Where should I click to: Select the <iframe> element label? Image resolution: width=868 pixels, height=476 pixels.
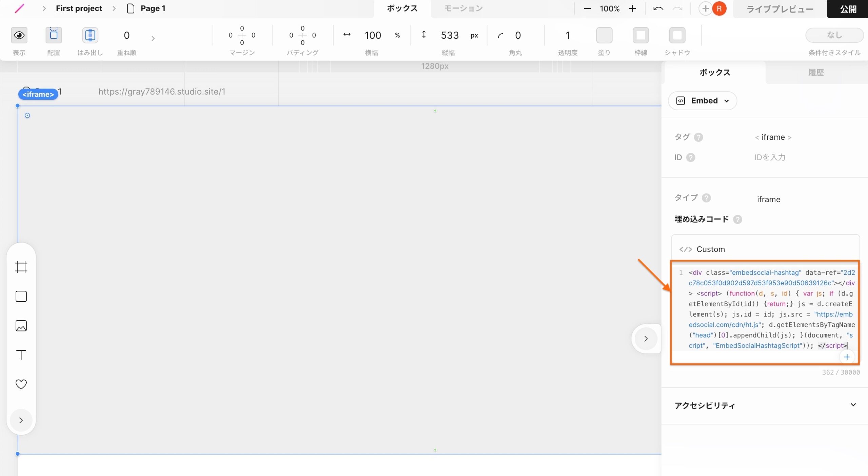38,94
